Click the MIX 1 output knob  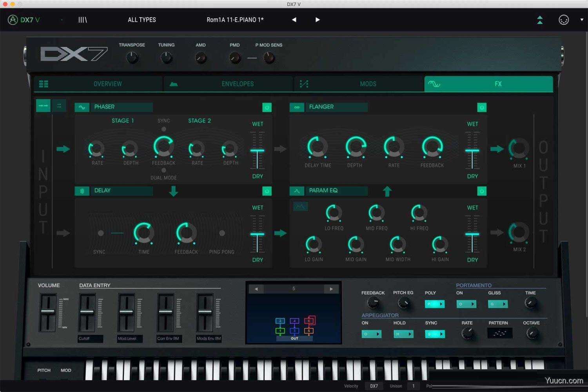point(519,148)
